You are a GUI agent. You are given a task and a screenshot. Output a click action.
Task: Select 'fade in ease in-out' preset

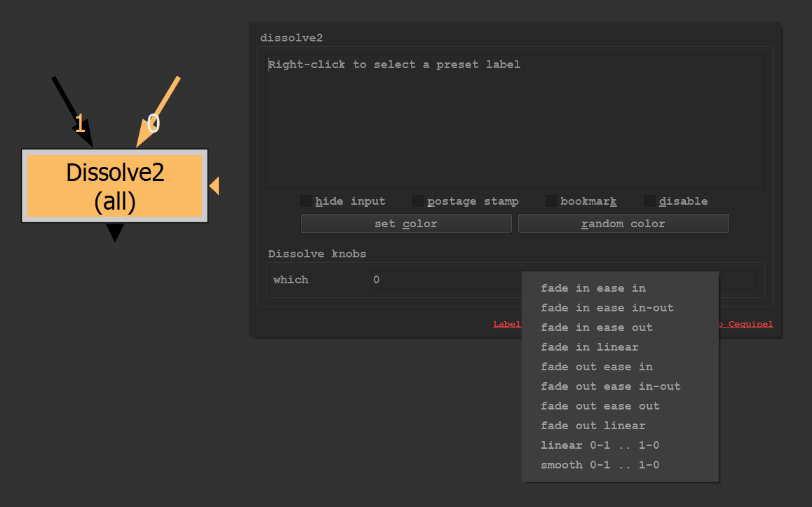pos(607,308)
